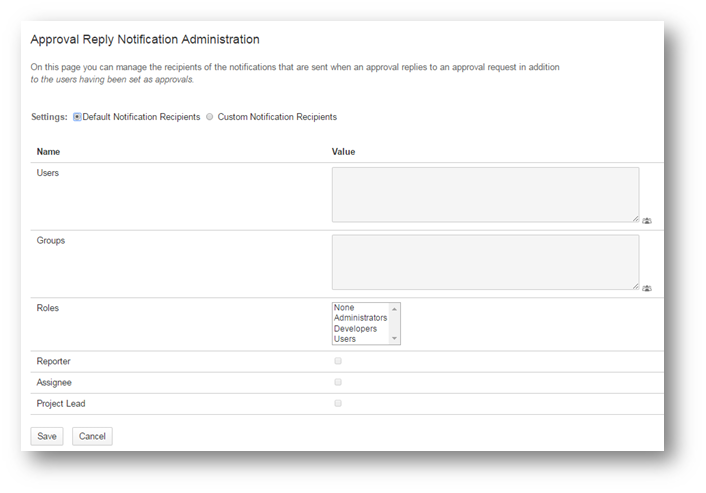Select Default Notification Recipients radio button
Viewport: 706px width, 493px height.
pos(77,117)
